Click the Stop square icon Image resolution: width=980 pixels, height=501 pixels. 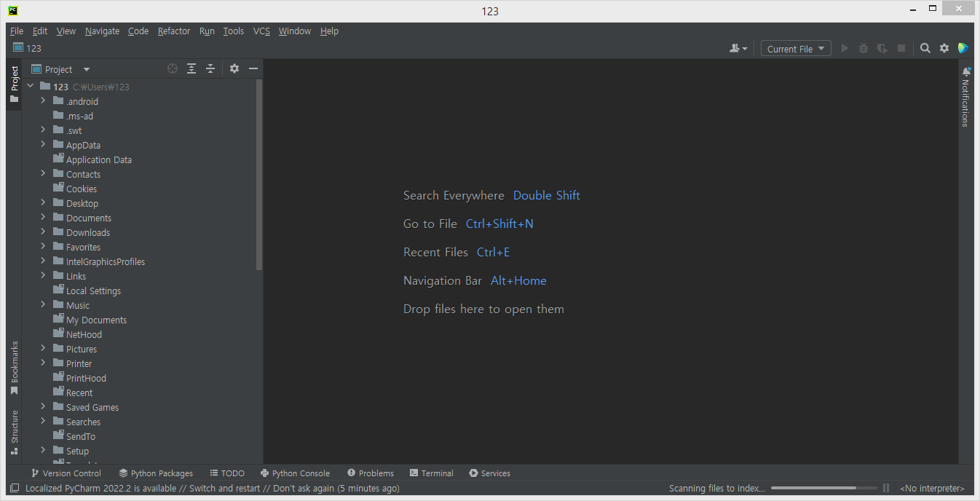[901, 49]
